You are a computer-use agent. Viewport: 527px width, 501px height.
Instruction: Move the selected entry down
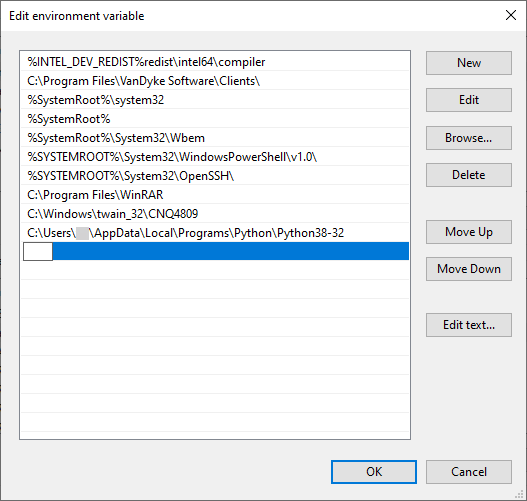469,269
